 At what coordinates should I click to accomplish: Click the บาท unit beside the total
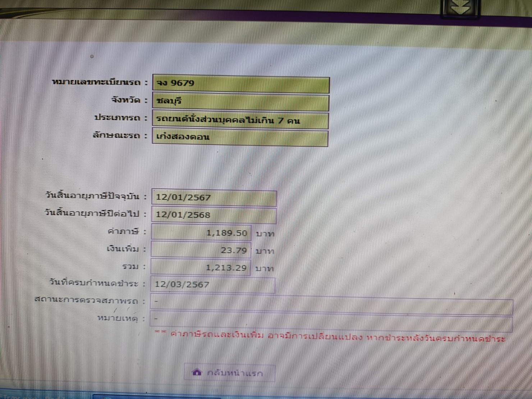tap(265, 269)
